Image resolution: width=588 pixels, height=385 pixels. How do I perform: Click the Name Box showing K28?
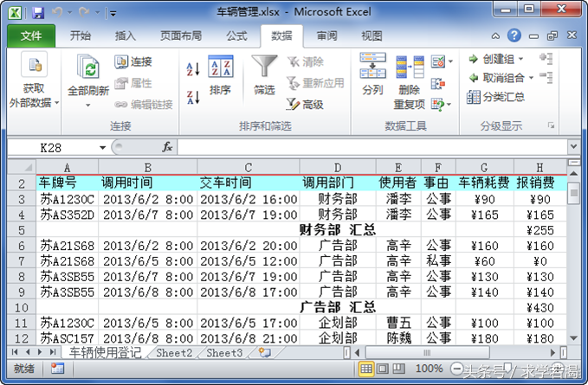(x=51, y=148)
